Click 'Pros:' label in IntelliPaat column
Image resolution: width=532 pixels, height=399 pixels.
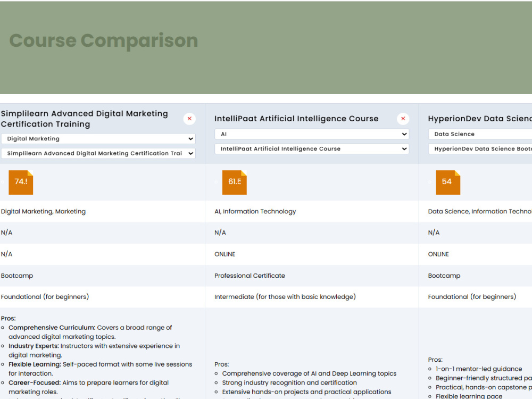point(221,364)
